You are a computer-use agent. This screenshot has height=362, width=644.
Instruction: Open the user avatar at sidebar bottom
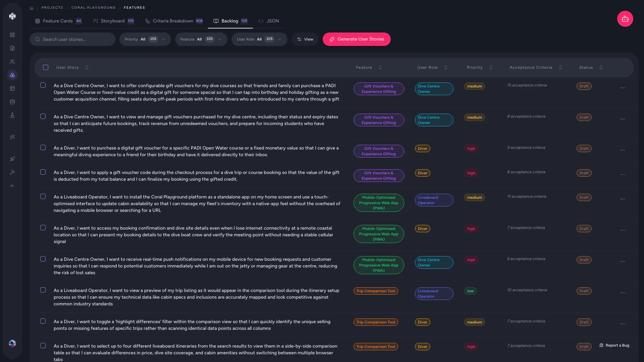[x=12, y=343]
